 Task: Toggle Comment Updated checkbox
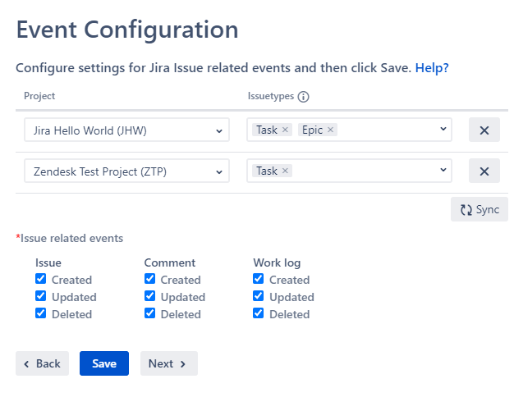point(149,296)
